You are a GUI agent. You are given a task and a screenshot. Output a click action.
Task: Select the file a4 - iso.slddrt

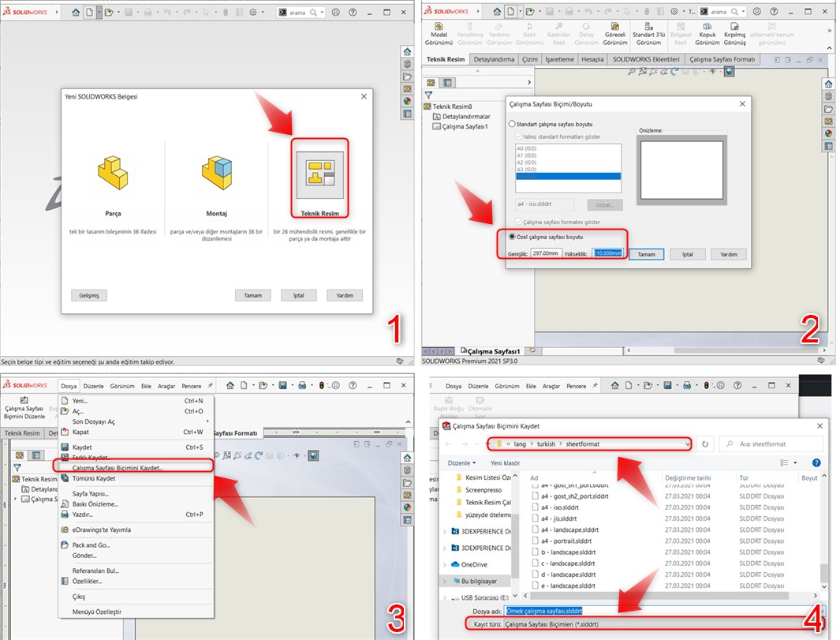560,507
